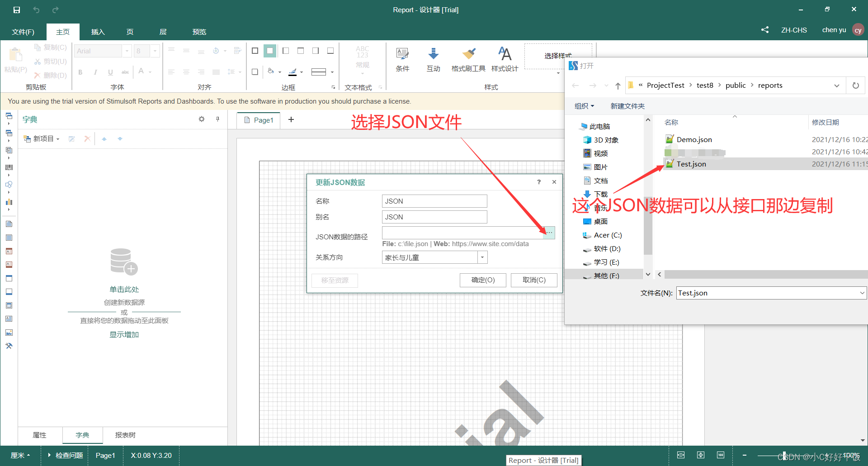
Task: Click the 别名 JSON input field
Action: click(x=434, y=217)
